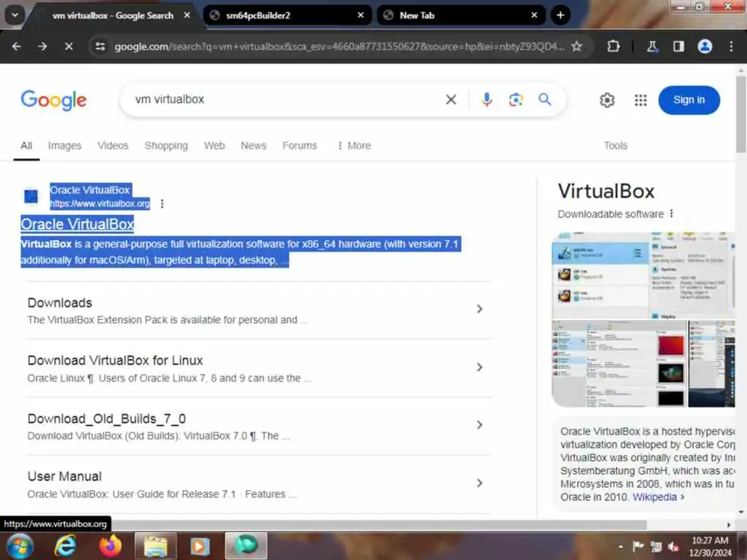This screenshot has height=560, width=747.
Task: Open more options for Oracle VirtualBox result
Action: [x=162, y=204]
